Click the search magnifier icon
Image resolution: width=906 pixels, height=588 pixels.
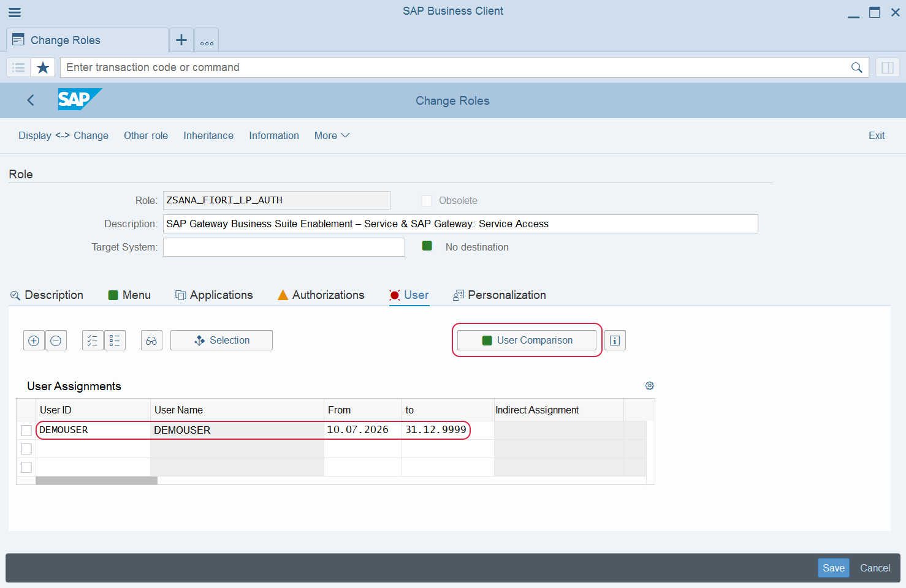[856, 67]
